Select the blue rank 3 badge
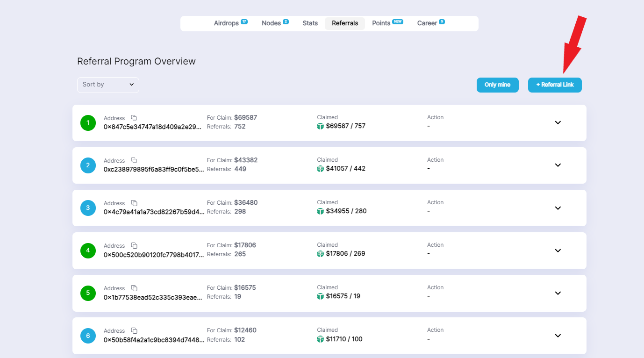Viewport: 644px width, 358px height. click(88, 208)
